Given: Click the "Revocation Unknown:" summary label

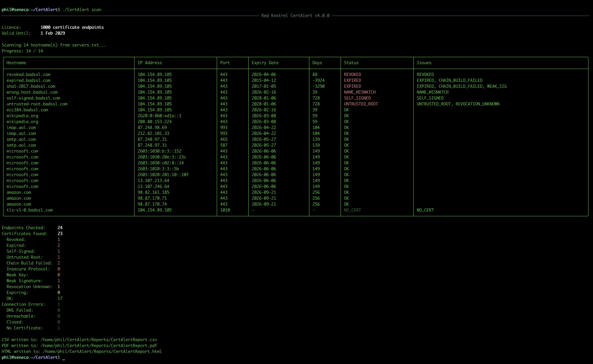Looking at the screenshot, I should 29,287.
